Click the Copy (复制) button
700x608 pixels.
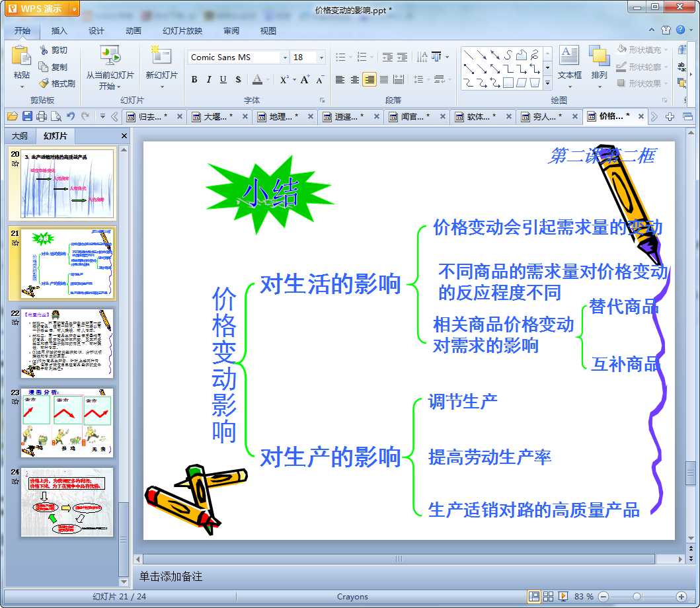54,67
